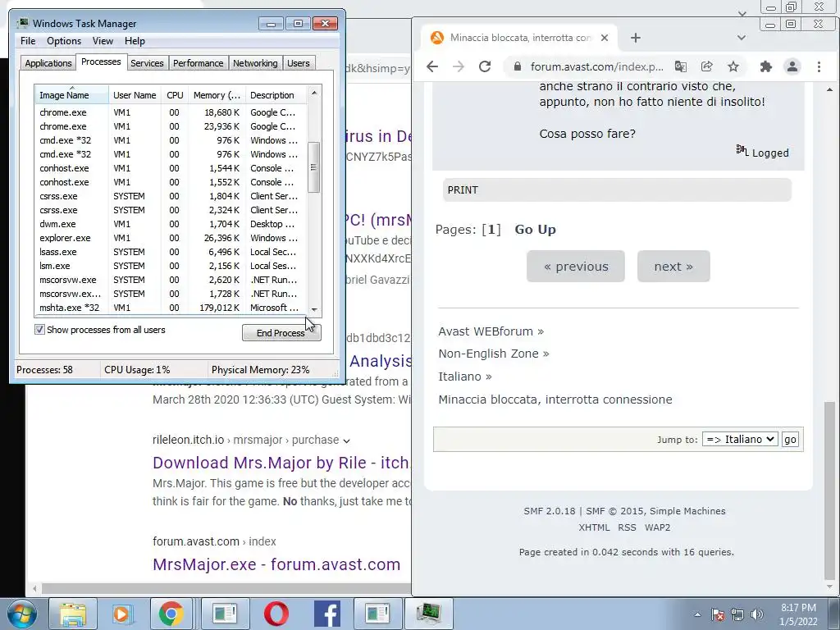Open the Jump to Italiano dropdown
Viewport: 840px width, 630px height.
click(740, 440)
